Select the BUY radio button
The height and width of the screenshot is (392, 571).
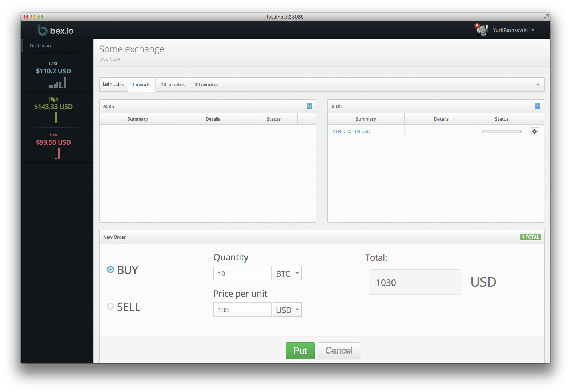click(110, 270)
